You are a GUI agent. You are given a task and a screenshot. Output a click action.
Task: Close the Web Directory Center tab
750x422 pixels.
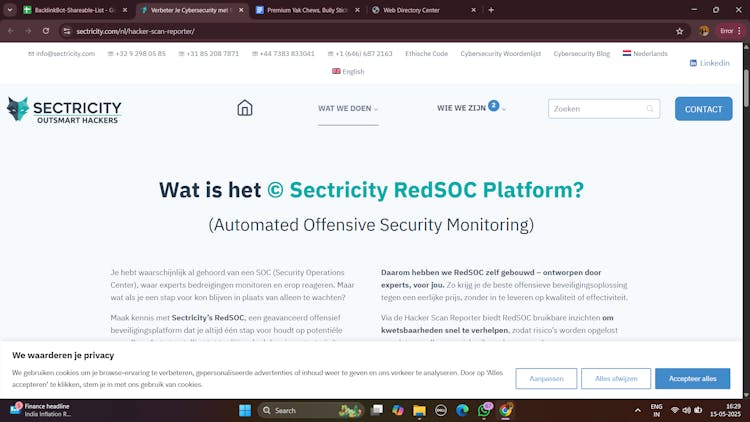[x=473, y=10]
